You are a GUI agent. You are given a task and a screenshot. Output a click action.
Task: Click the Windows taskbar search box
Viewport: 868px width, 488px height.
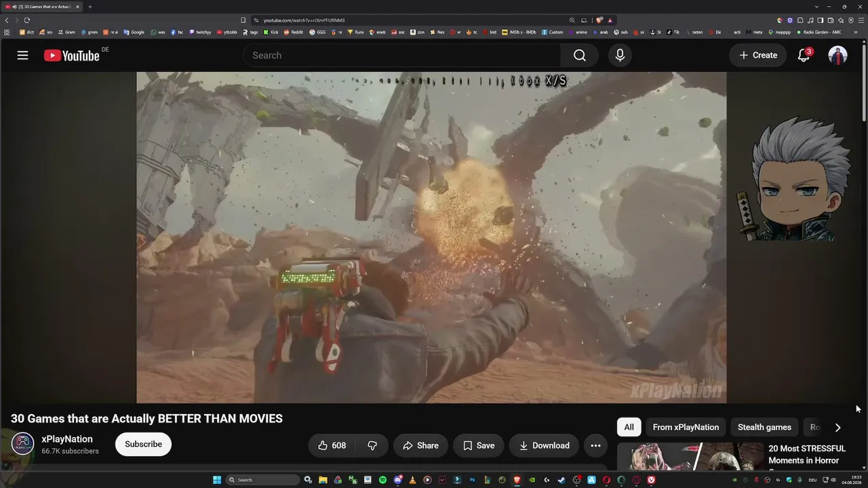pos(263,480)
